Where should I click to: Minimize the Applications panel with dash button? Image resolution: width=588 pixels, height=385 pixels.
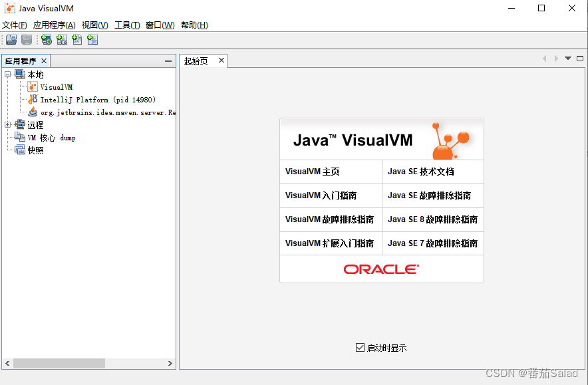click(168, 61)
